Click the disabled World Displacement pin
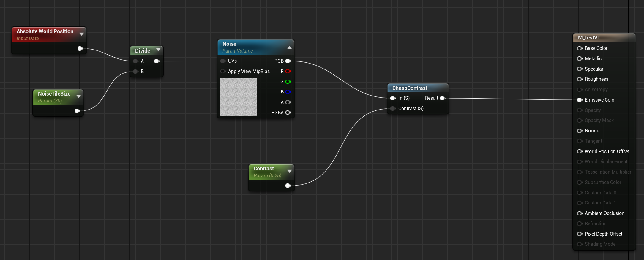The height and width of the screenshot is (260, 644). (580, 161)
